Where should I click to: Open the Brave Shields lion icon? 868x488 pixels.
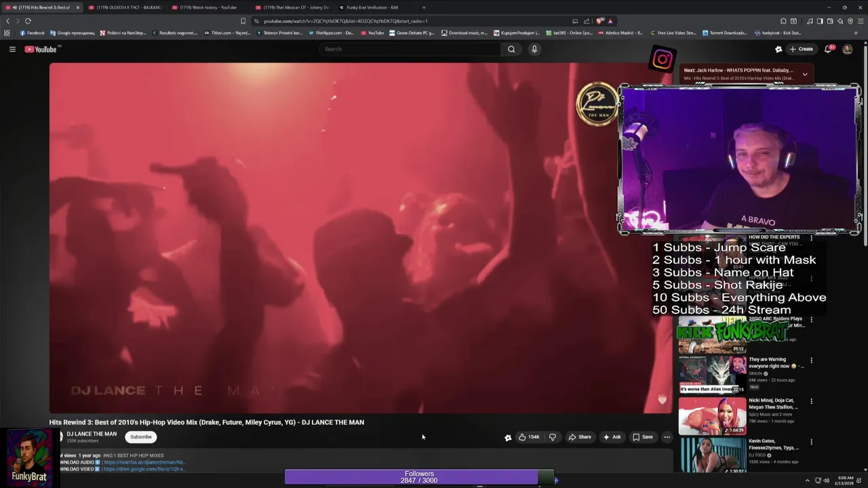(x=599, y=21)
